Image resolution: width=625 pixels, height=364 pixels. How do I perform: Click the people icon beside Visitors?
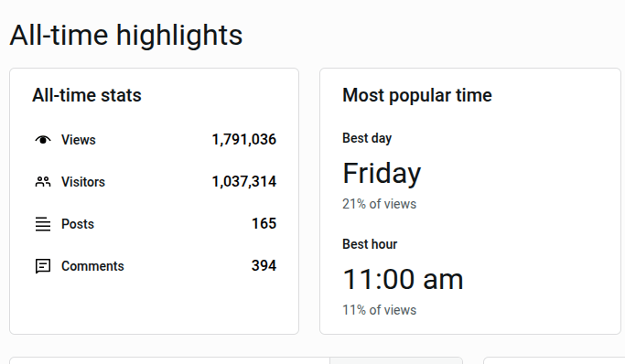tap(43, 182)
